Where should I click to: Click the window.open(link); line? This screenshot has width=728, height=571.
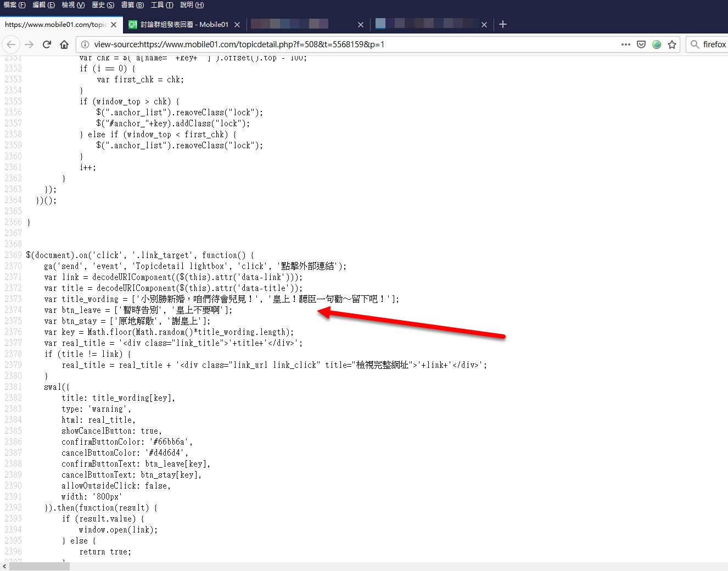[118, 530]
